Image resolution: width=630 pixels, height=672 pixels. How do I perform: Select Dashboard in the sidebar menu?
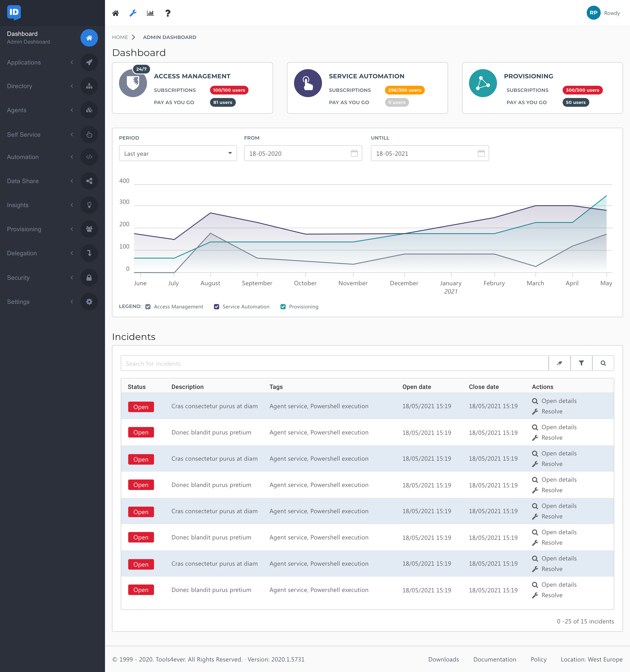(22, 34)
